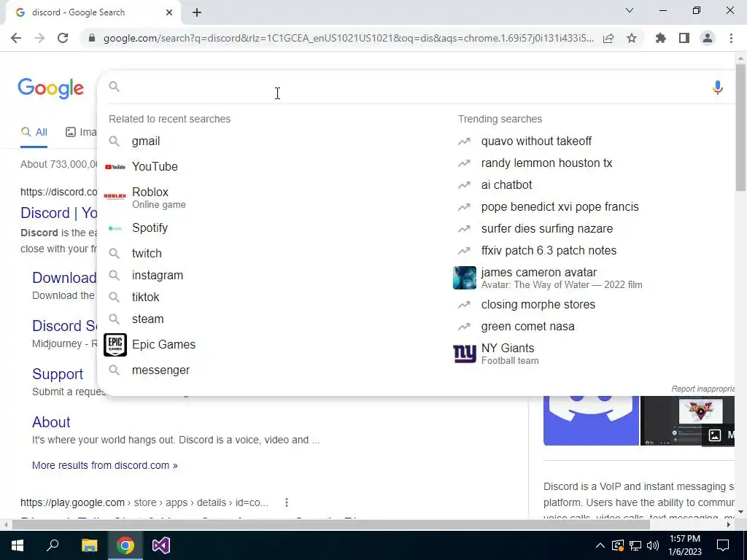747x560 pixels.
Task: Open the Chrome profile avatar
Action: (708, 38)
